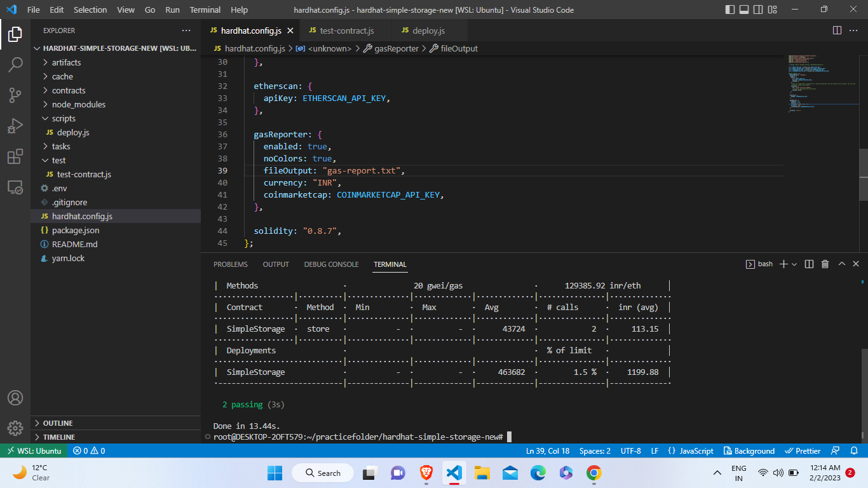Split the editor right
Image resolution: width=868 pixels, height=488 pixels.
click(x=837, y=30)
